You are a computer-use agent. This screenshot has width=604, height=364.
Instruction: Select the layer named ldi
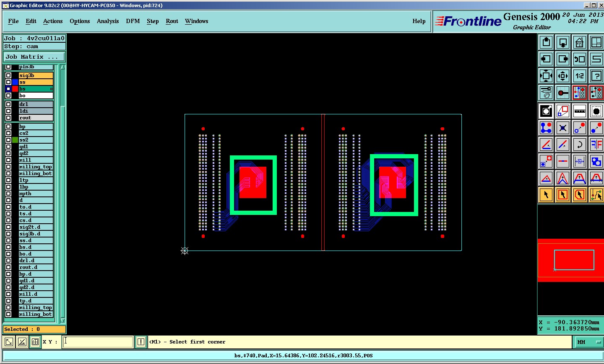pos(36,111)
